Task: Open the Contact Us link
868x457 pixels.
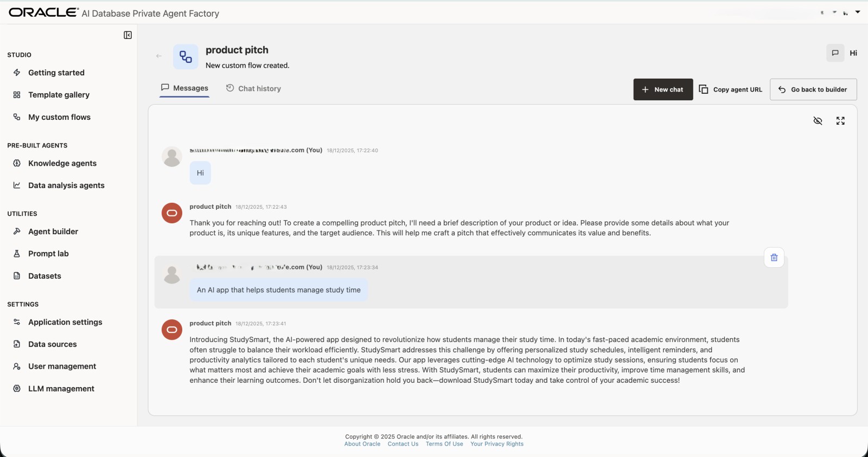Action: coord(403,444)
